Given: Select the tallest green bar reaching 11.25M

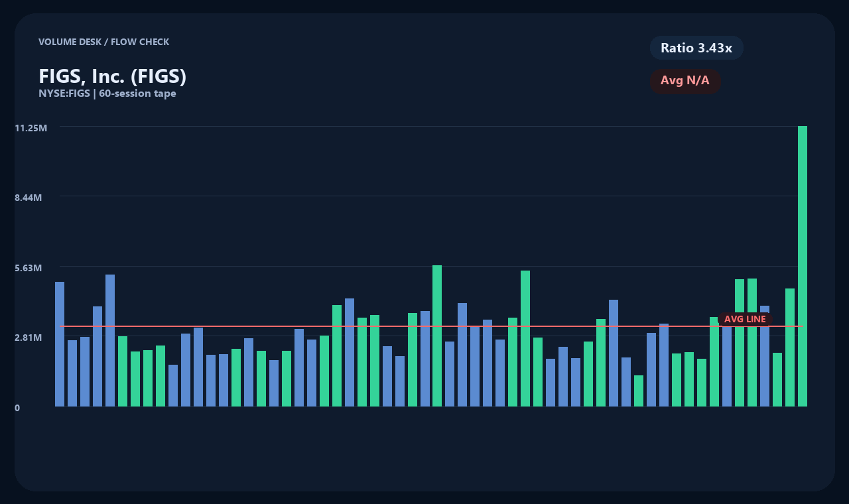Looking at the screenshot, I should [x=803, y=266].
